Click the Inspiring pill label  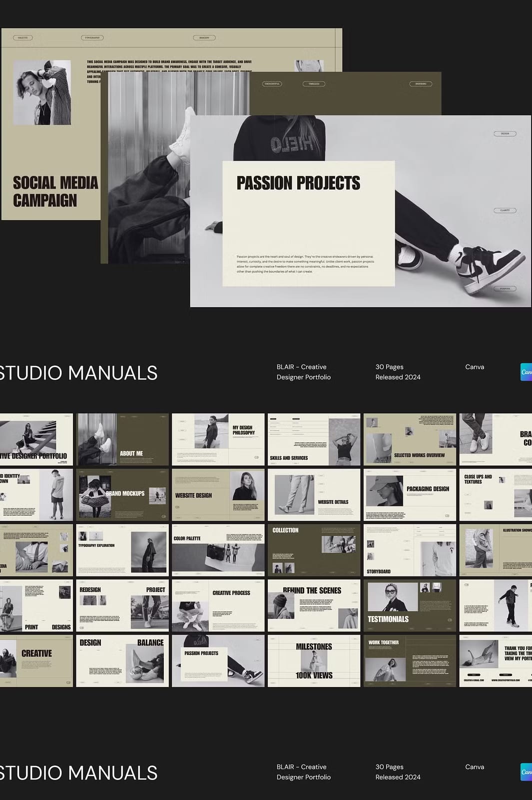tap(421, 84)
